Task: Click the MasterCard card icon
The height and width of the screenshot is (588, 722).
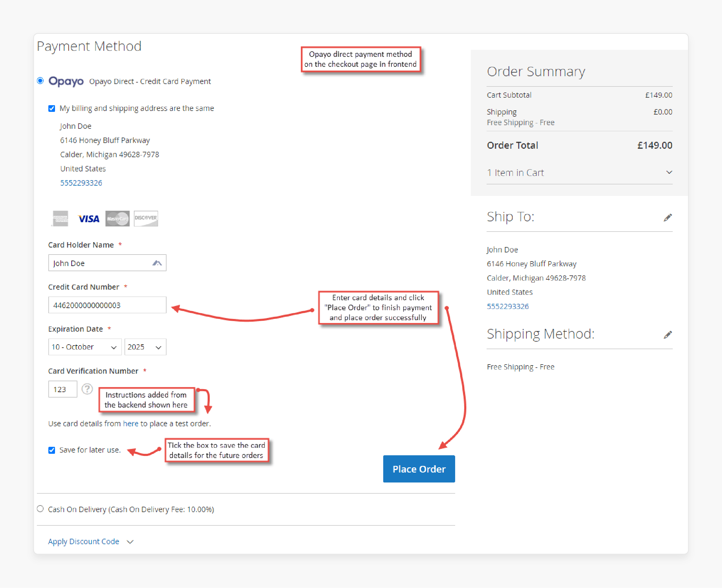Action: (x=117, y=219)
